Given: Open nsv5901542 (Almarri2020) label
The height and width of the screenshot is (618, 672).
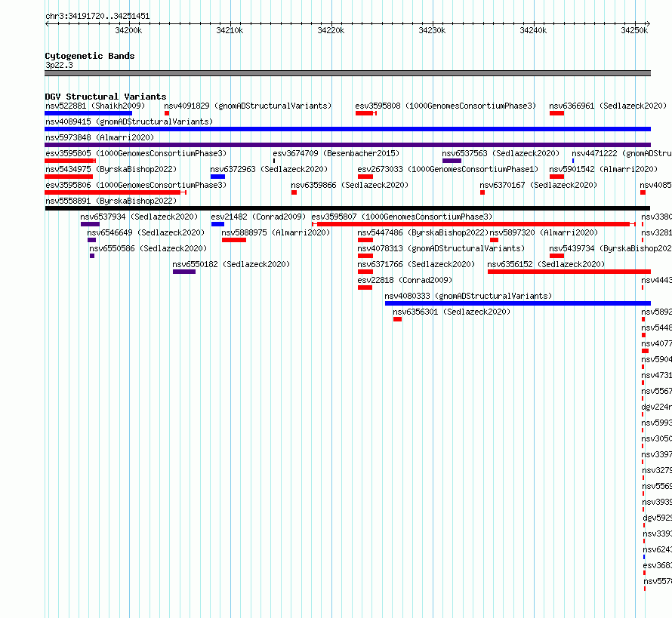Looking at the screenshot, I should tap(603, 169).
